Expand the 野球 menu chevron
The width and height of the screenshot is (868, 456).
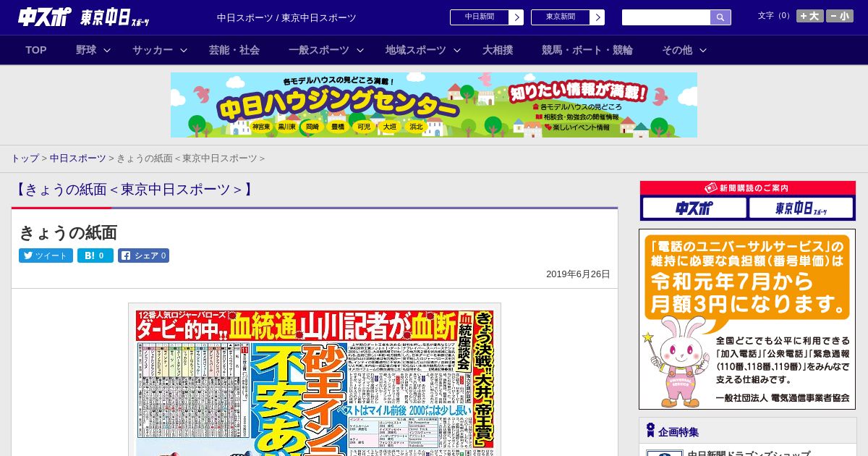[107, 50]
